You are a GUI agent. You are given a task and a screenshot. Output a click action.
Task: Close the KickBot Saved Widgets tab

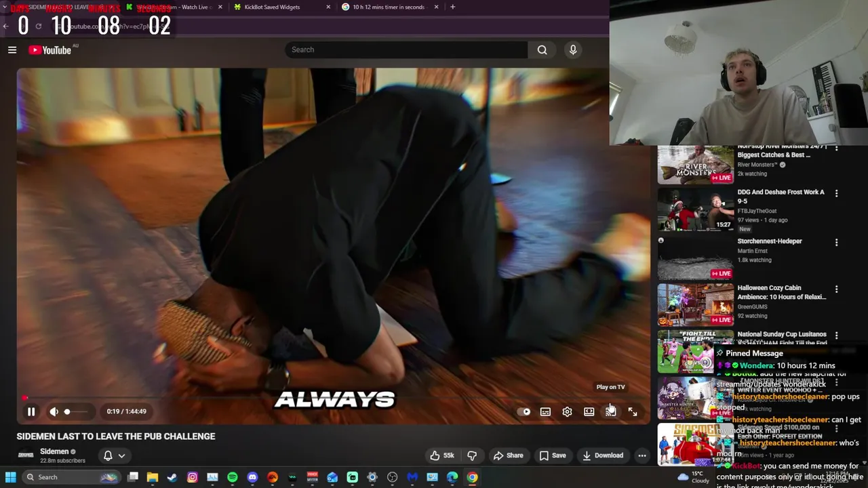coord(328,7)
